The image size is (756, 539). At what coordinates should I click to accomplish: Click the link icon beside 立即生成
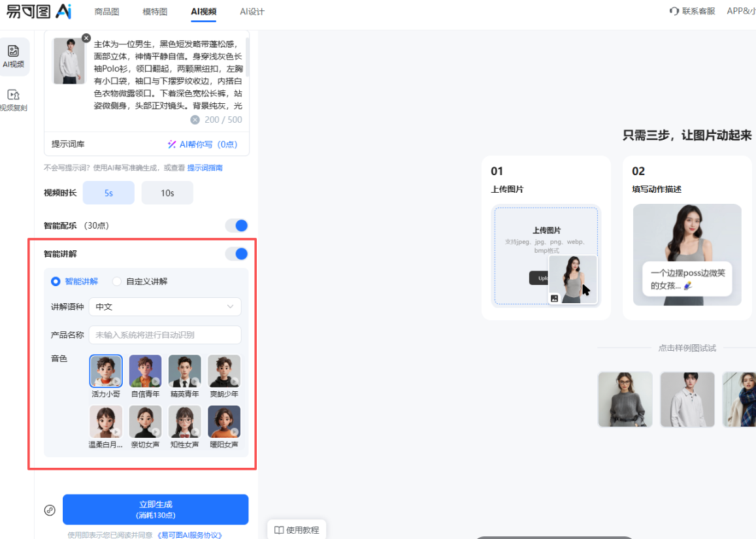tap(50, 510)
